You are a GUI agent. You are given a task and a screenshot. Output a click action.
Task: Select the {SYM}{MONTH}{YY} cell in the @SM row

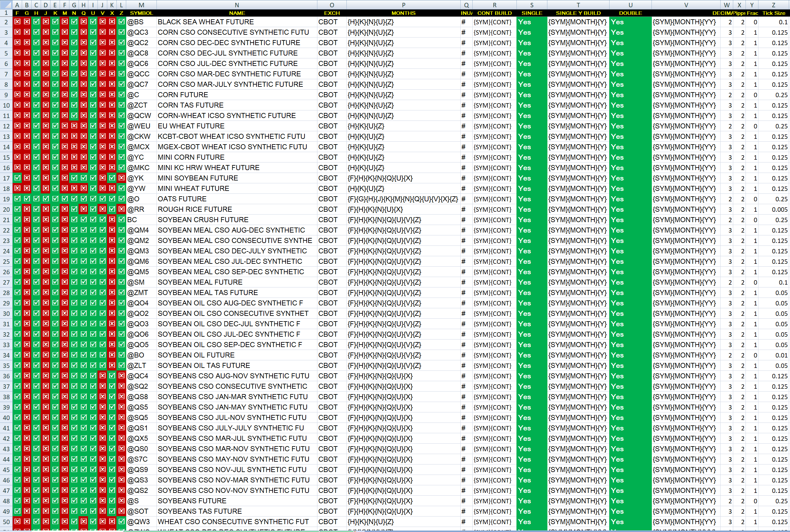[x=686, y=282]
